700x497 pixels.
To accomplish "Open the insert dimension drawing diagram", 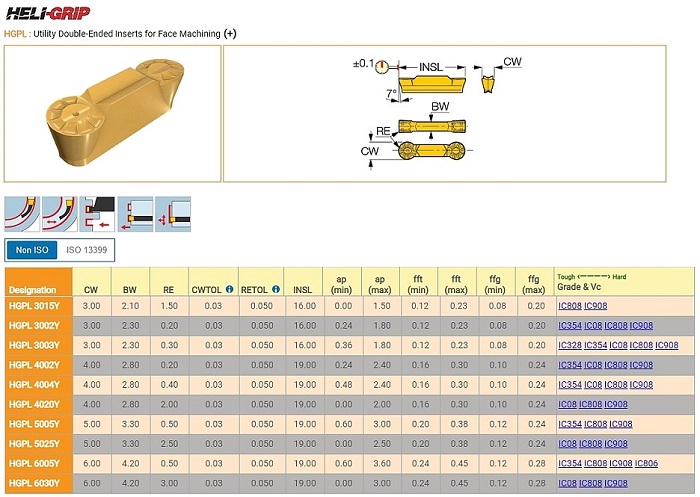I will [445, 113].
